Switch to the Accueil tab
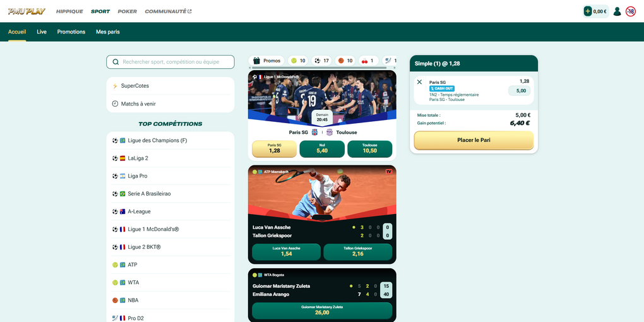644x322 pixels. pyautogui.click(x=17, y=32)
